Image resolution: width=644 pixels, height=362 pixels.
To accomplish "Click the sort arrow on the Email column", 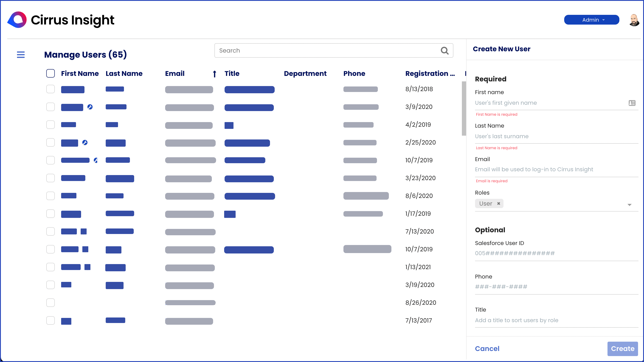I will [215, 74].
